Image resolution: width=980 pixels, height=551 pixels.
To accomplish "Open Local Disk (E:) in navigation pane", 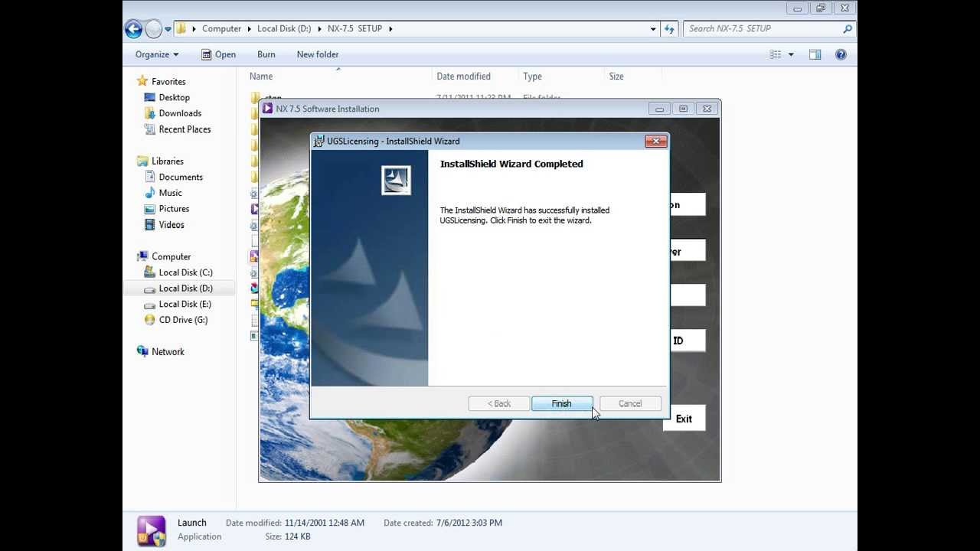I will pyautogui.click(x=185, y=305).
